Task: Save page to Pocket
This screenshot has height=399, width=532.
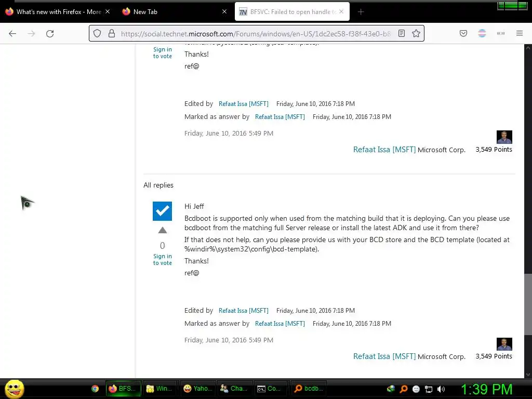Action: [463, 33]
